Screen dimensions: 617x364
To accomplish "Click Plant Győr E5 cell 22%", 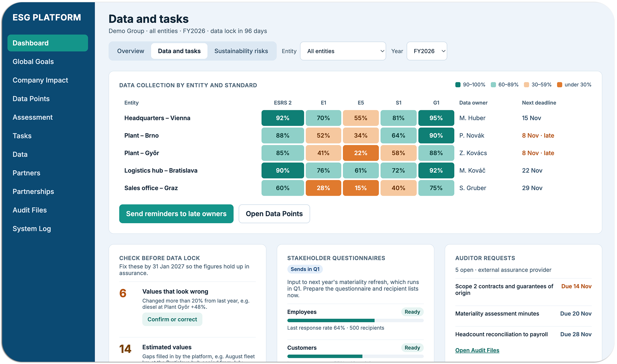I will pos(361,153).
